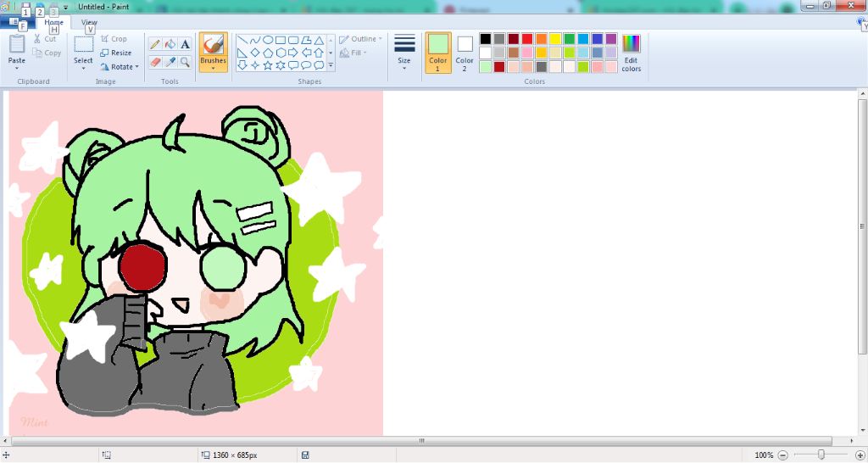Select the Magnifier tool

click(185, 61)
